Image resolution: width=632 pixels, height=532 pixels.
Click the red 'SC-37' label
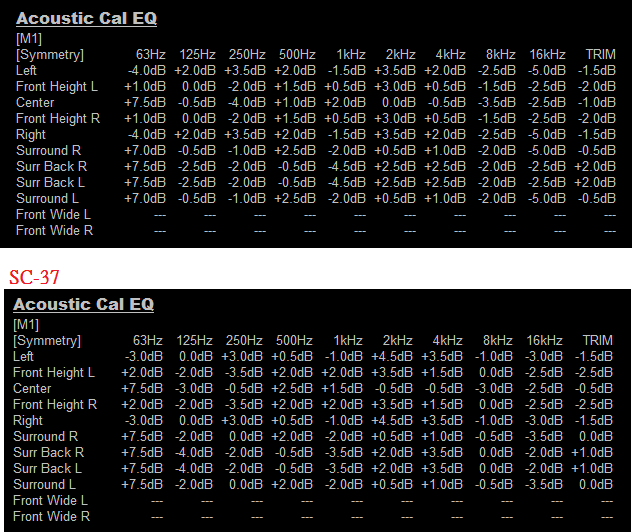(x=34, y=277)
